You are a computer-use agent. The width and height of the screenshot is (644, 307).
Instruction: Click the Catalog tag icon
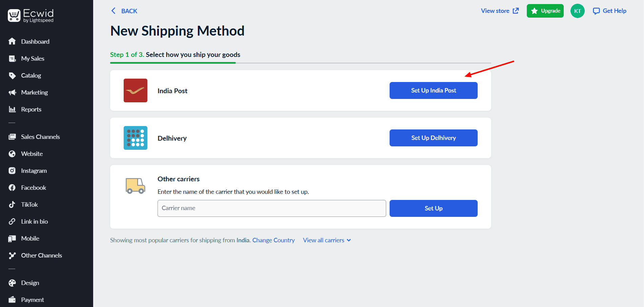[x=12, y=76]
